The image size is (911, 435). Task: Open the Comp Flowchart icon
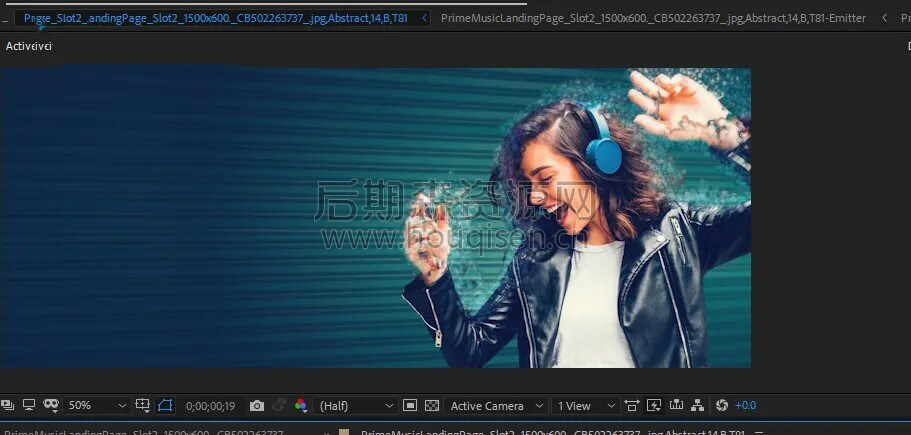(x=697, y=405)
